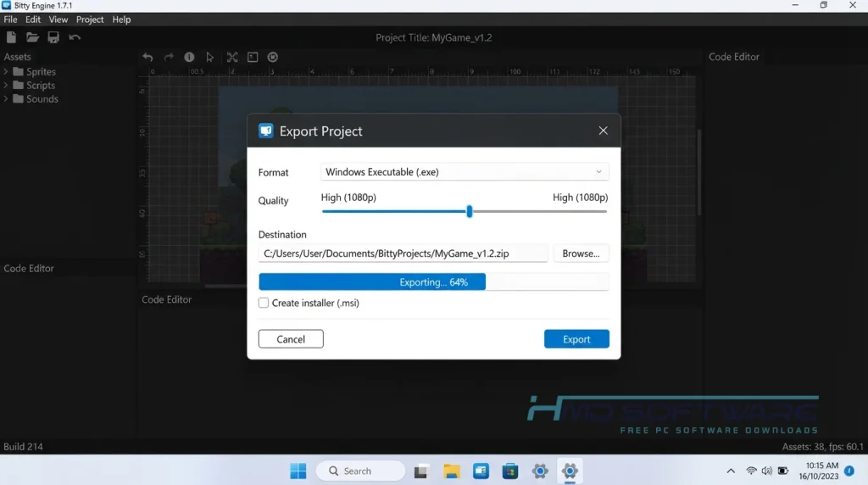Image resolution: width=868 pixels, height=485 pixels.
Task: Click the Code Editor label below the canvas
Action: [166, 299]
